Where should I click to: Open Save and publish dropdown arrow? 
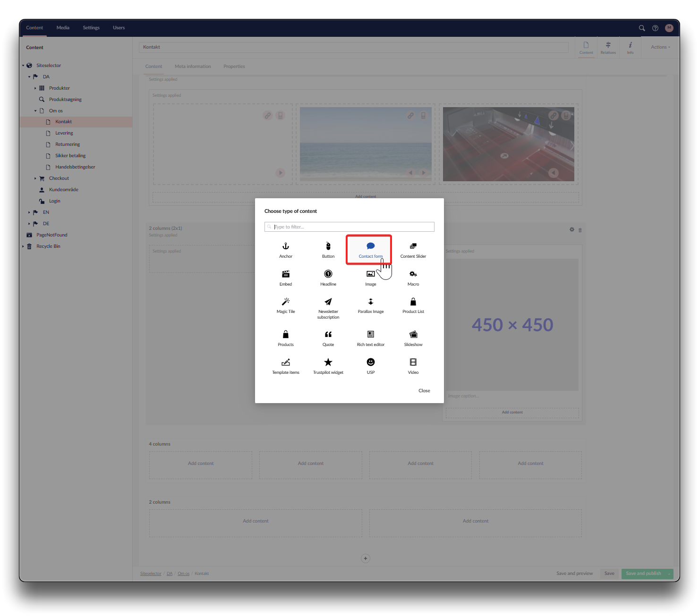click(669, 574)
